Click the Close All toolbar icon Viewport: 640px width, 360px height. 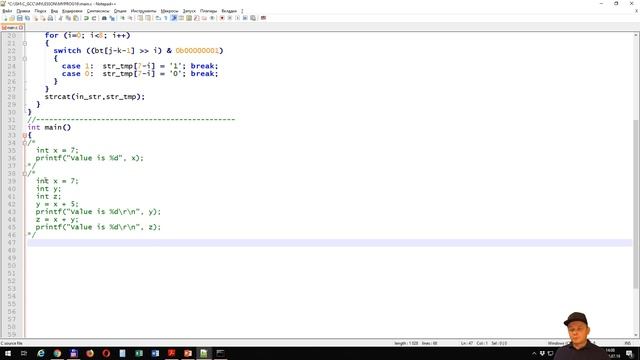[x=43, y=18]
